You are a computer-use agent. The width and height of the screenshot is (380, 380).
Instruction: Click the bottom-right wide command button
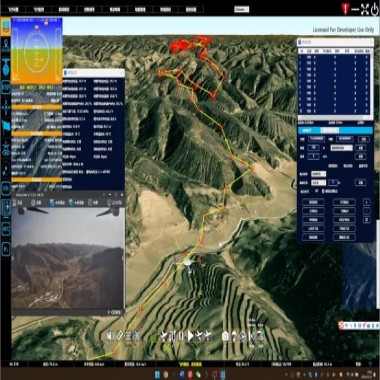(344, 237)
